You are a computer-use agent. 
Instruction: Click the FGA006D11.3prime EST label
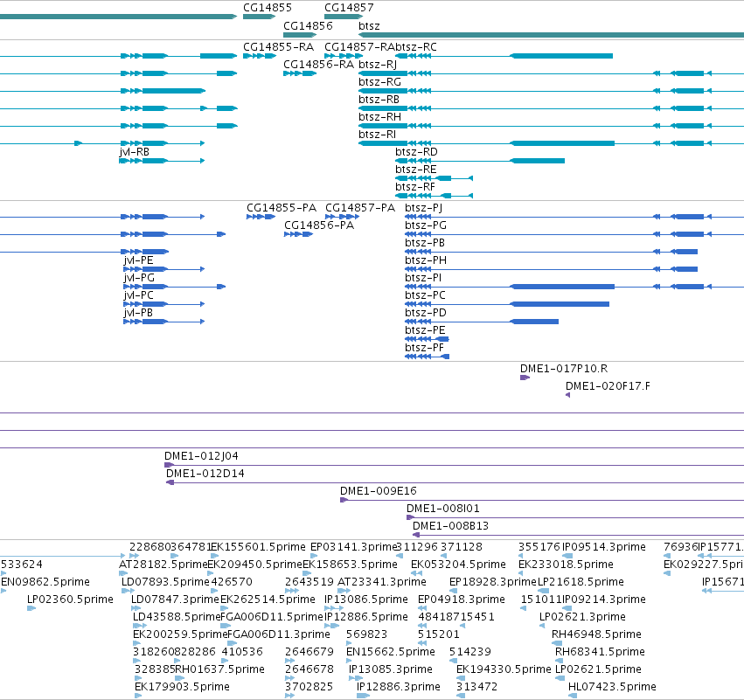(x=279, y=634)
